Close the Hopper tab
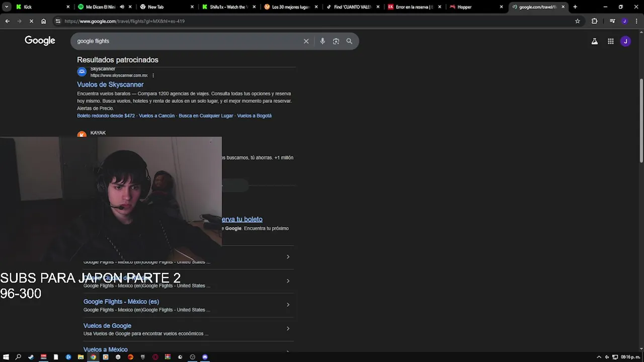Image resolution: width=644 pixels, height=362 pixels. coord(501,7)
